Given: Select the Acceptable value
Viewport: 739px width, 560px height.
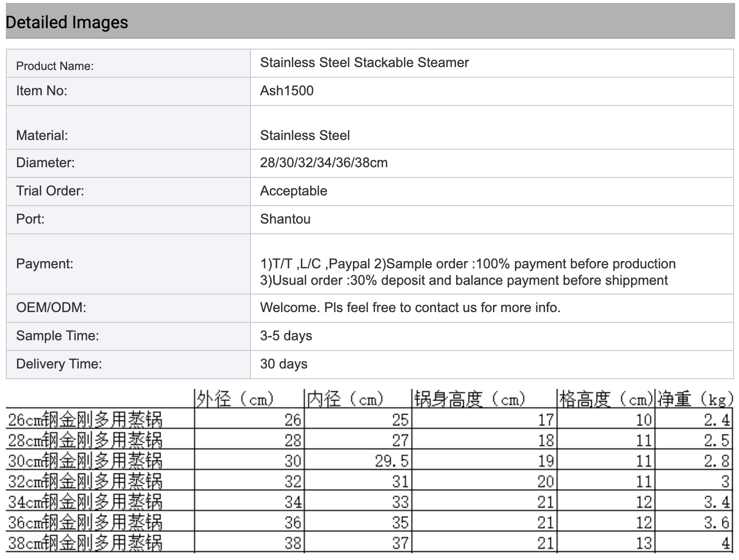Looking at the screenshot, I should 294,191.
